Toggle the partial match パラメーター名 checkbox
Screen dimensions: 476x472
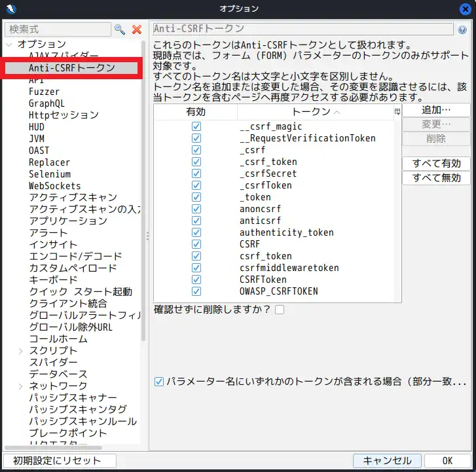click(159, 381)
